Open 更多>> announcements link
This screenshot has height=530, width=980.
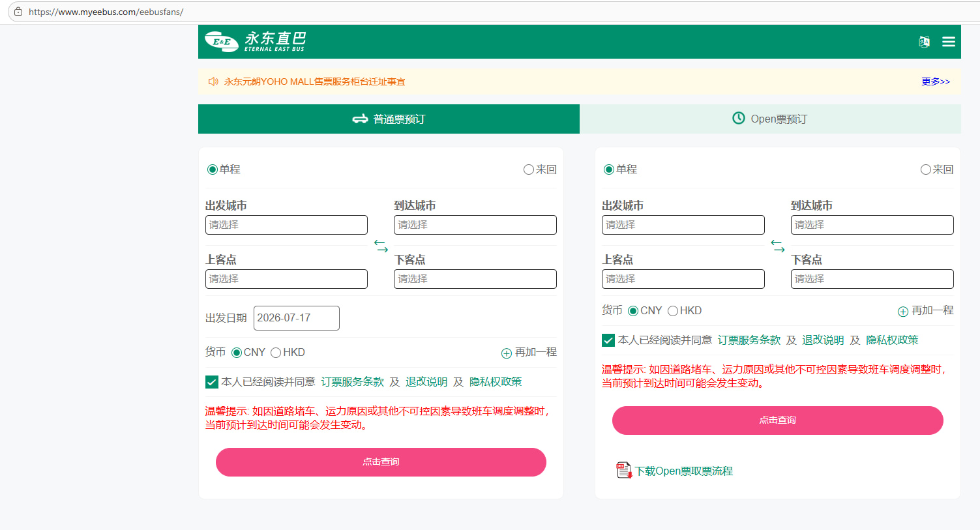click(936, 81)
